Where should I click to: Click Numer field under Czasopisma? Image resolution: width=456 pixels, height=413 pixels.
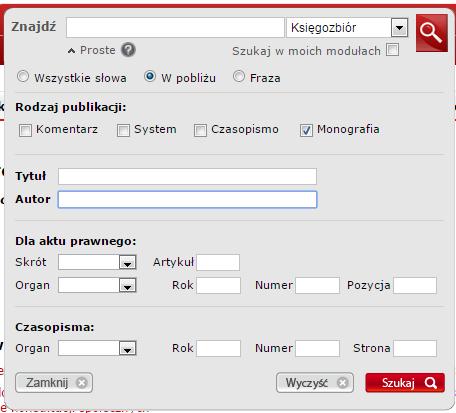pos(317,348)
